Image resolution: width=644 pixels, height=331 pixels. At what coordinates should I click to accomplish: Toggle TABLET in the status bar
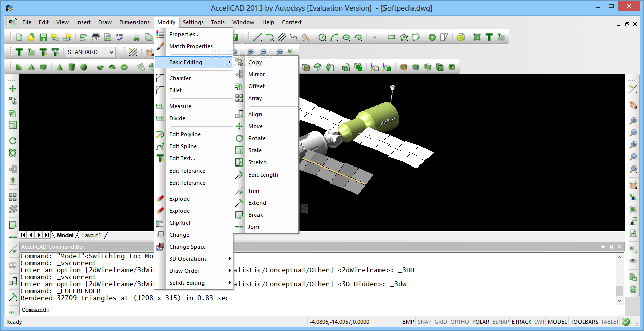610,322
